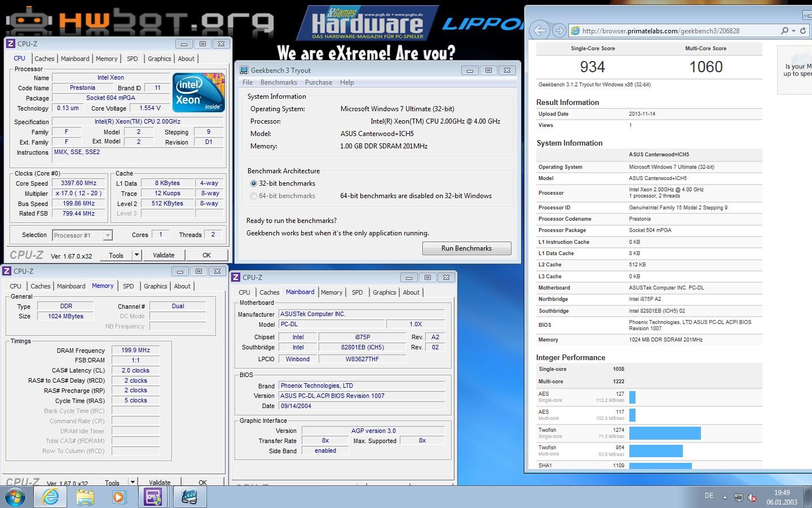Click DRAM Frequency value 199.9 MHz
This screenshot has width=812, height=508.
(136, 351)
